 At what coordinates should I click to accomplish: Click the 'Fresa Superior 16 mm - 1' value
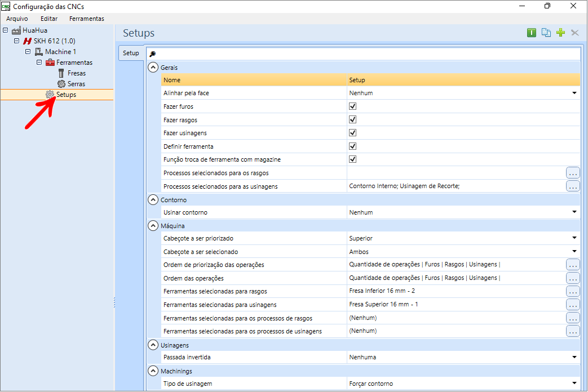(383, 304)
